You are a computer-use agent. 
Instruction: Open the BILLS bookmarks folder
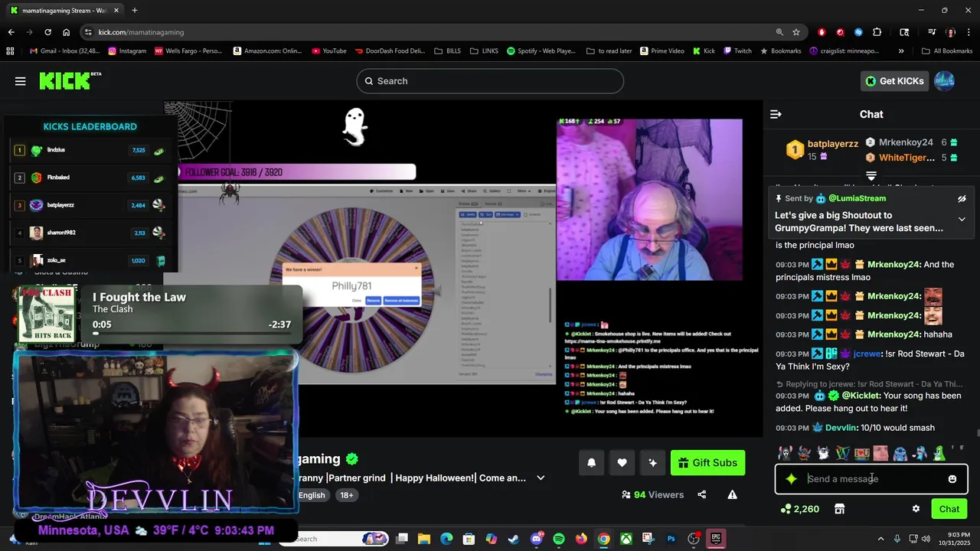point(448,51)
